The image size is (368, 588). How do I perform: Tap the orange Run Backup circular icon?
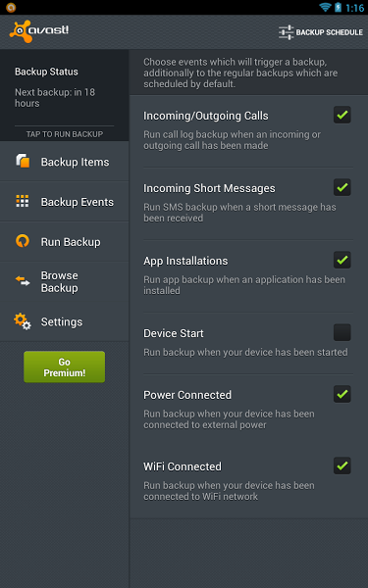(23, 241)
